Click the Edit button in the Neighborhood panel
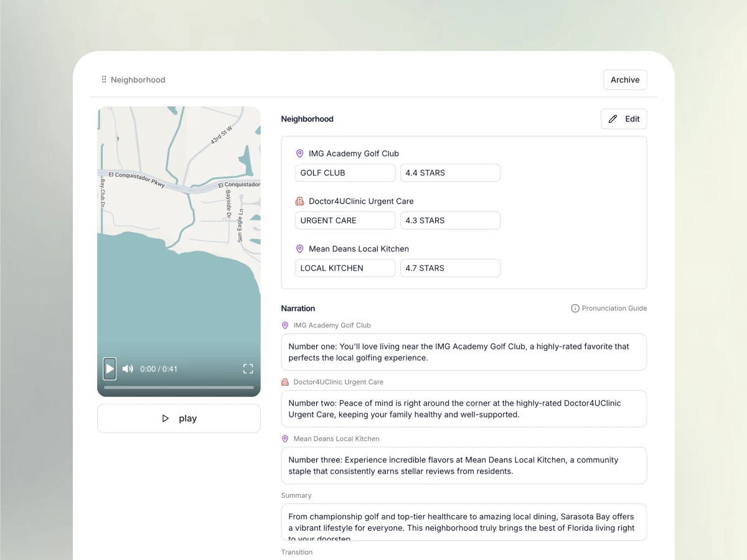This screenshot has width=747, height=560. pos(624,119)
